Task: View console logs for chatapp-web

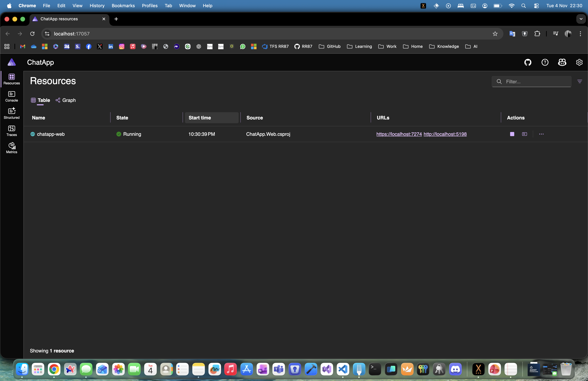Action: pos(525,134)
